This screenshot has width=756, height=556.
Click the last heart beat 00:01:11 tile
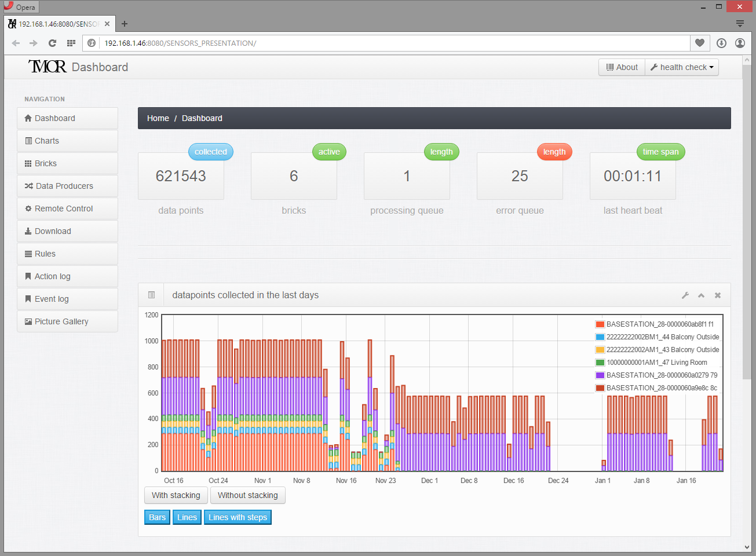pyautogui.click(x=633, y=176)
